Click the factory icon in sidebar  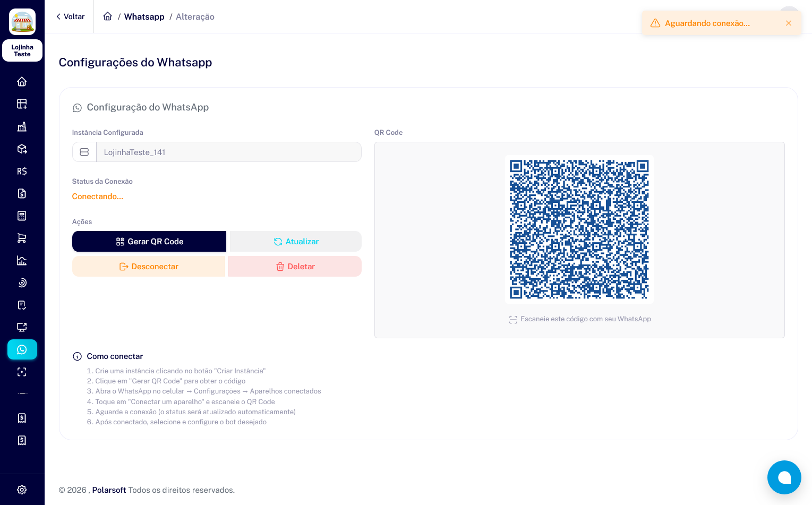click(22, 126)
